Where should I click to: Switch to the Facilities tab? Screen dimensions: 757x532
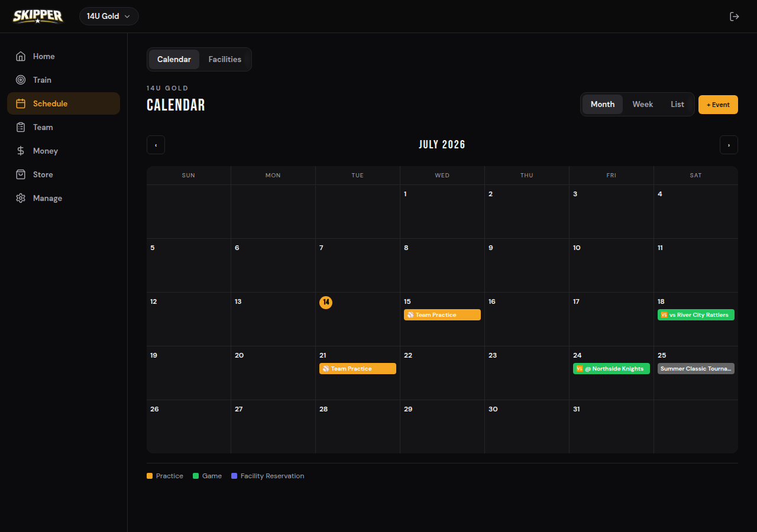(225, 59)
